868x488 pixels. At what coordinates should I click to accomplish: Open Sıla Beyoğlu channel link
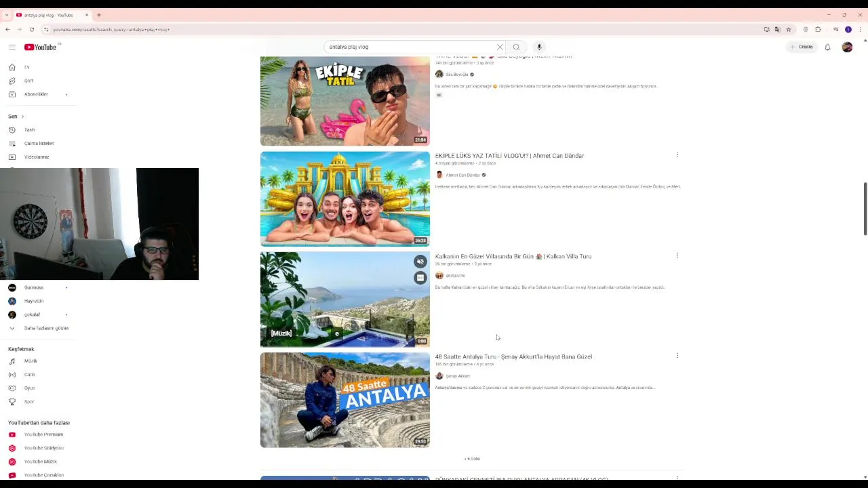pyautogui.click(x=457, y=75)
